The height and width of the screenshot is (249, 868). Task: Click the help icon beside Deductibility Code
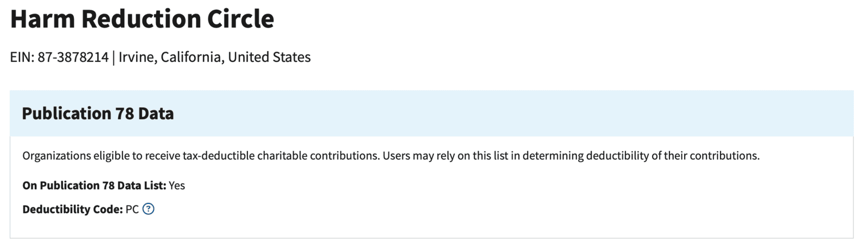click(x=148, y=209)
